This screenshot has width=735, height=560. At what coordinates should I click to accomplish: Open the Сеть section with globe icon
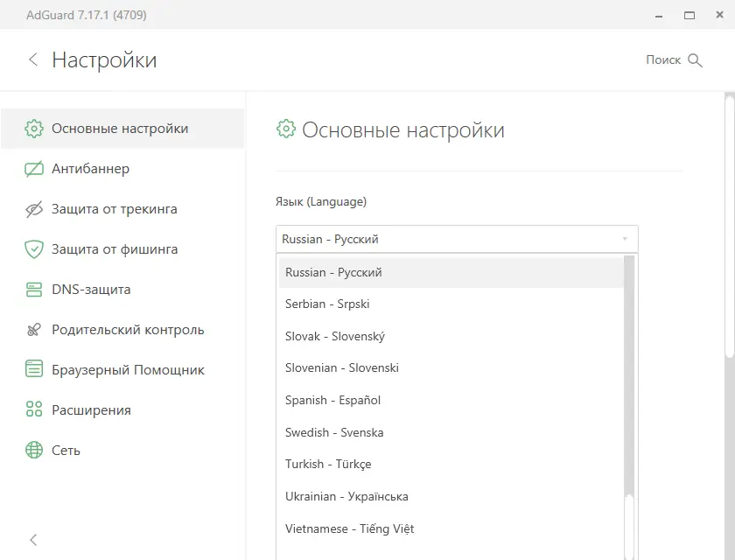click(x=33, y=450)
